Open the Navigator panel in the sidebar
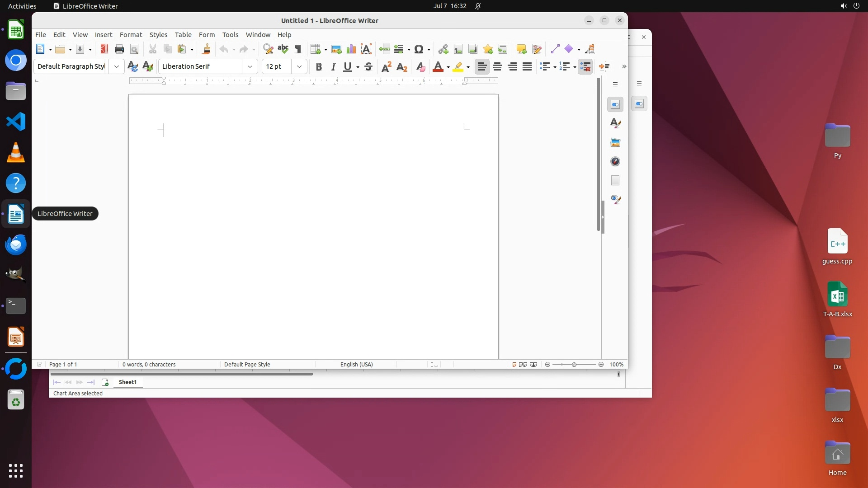 point(615,162)
